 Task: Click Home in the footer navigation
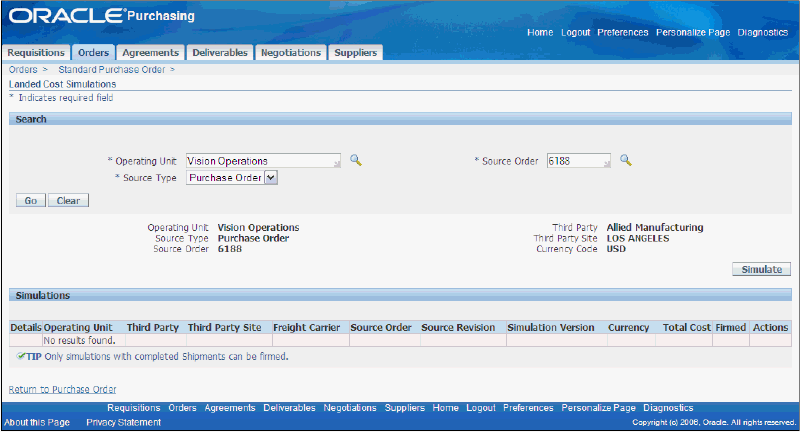tap(445, 408)
